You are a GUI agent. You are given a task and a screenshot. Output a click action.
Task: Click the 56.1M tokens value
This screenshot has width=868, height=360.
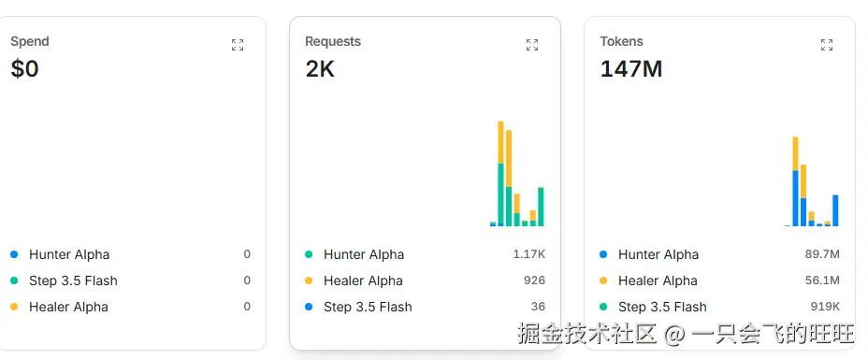tap(822, 281)
